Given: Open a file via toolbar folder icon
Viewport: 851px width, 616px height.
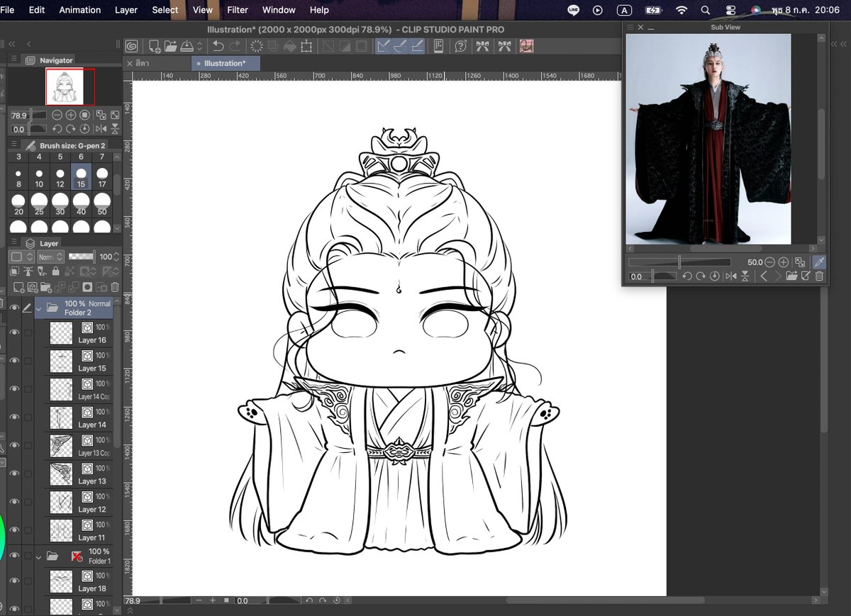Looking at the screenshot, I should pos(171,46).
